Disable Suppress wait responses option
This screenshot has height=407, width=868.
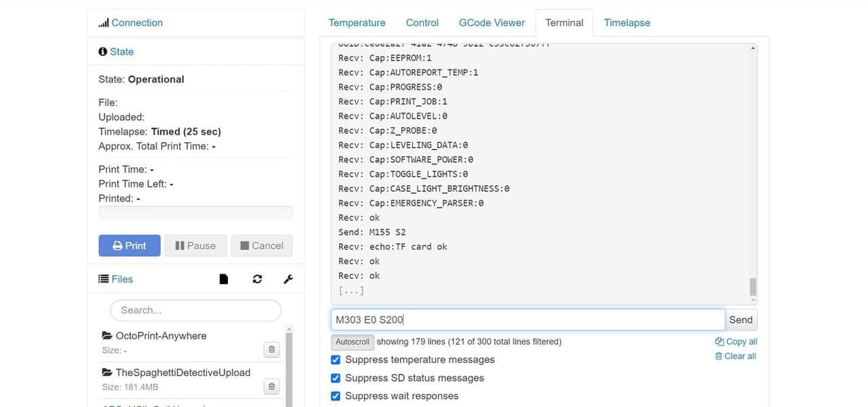[x=336, y=396]
